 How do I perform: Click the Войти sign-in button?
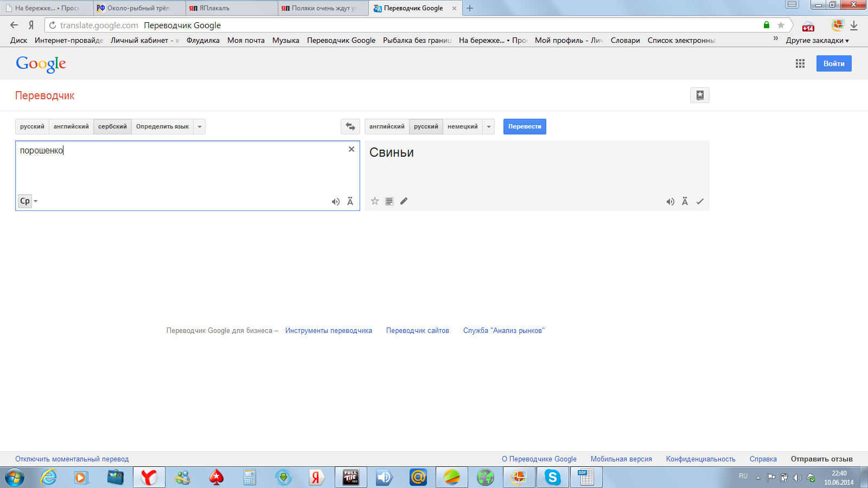[834, 63]
